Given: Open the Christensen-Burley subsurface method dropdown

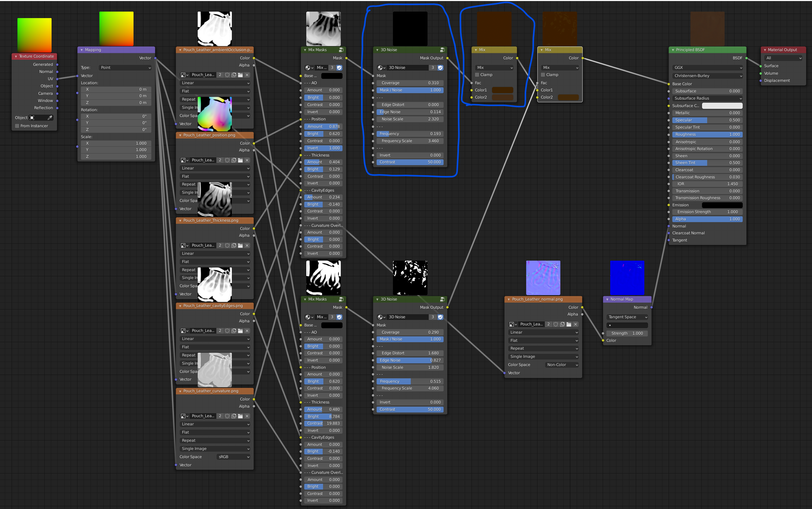Looking at the screenshot, I should tap(707, 76).
